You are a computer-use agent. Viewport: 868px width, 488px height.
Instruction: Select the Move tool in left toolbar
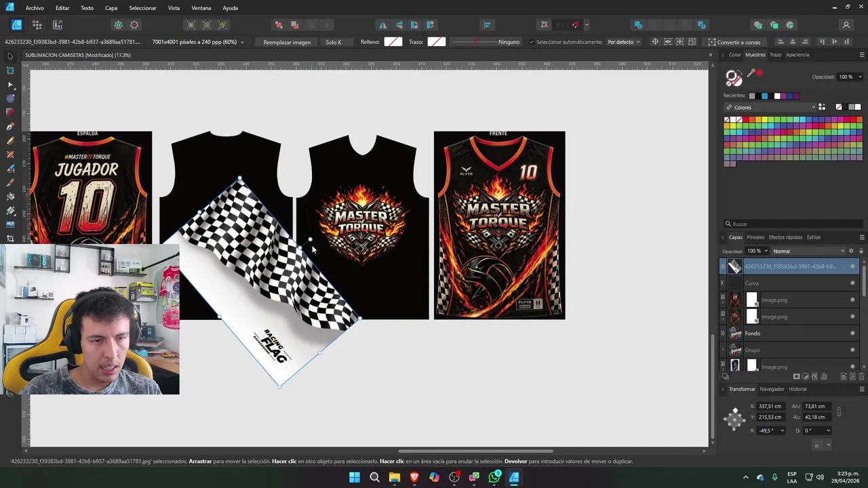[x=10, y=56]
